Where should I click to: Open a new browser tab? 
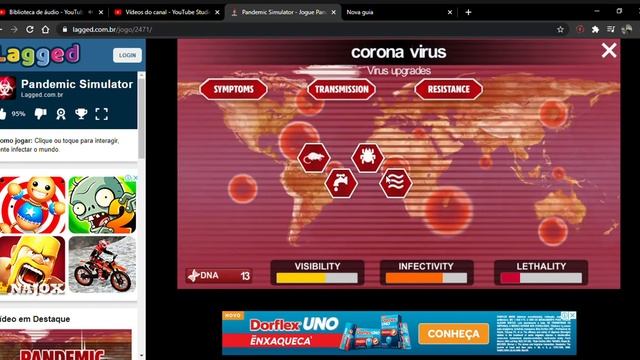coord(468,12)
